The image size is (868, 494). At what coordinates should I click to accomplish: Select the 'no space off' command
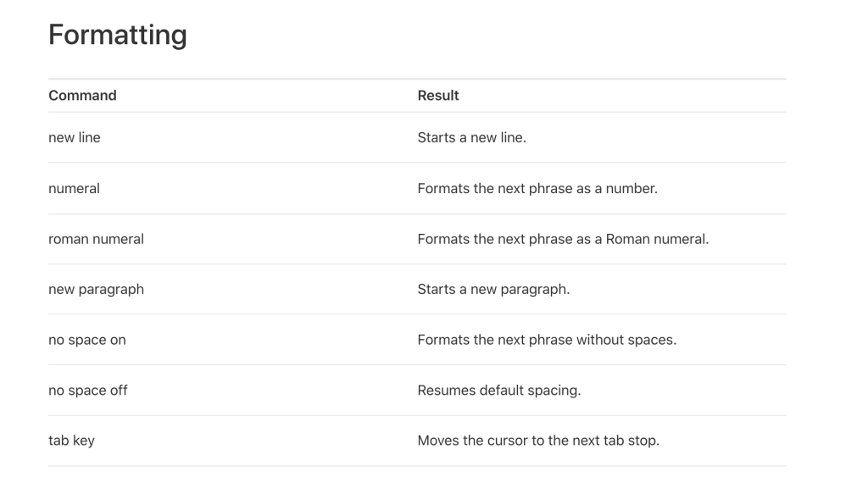click(x=87, y=390)
